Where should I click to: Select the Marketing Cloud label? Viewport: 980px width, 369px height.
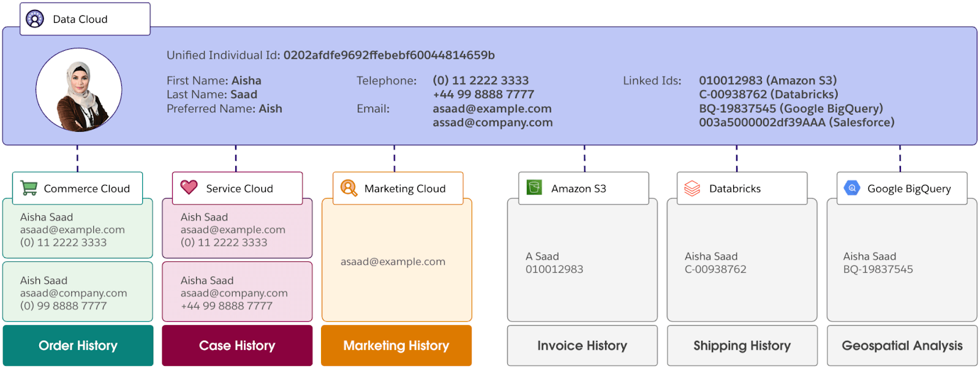tap(405, 189)
